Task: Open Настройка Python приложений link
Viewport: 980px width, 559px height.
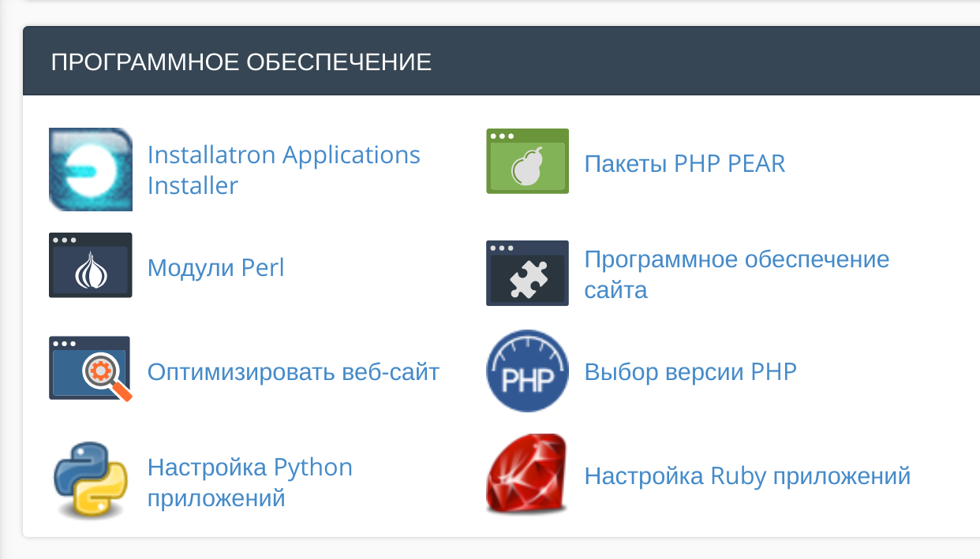Action: pyautogui.click(x=249, y=468)
